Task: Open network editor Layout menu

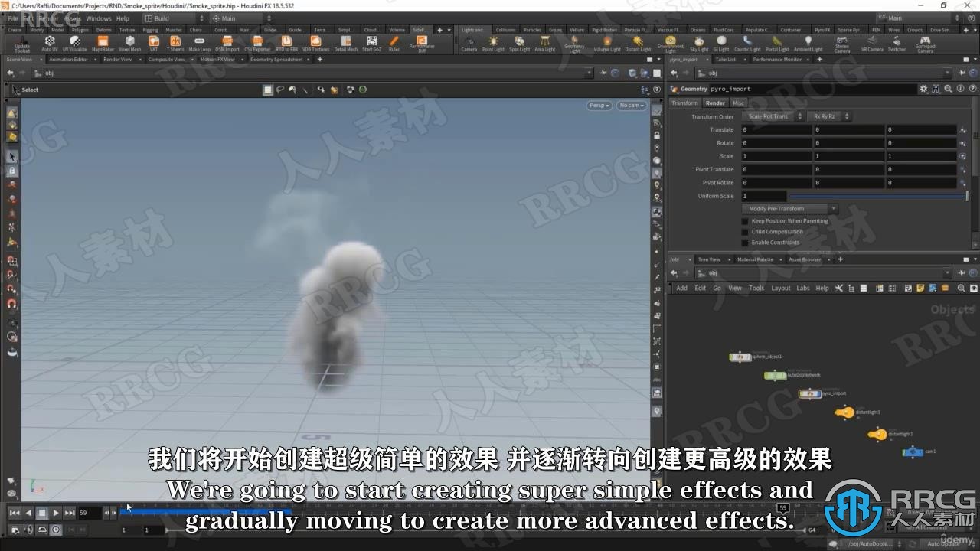Action: pos(781,289)
